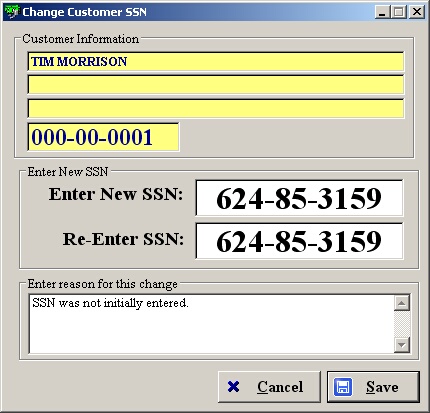The height and width of the screenshot is (413, 430).
Task: Minimize the Change Customer SSN window
Action: pos(382,12)
